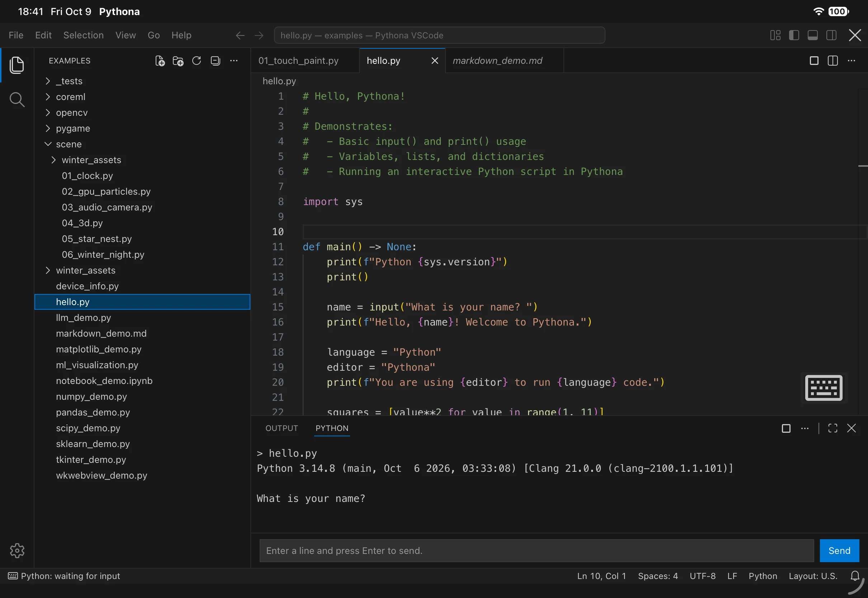The image size is (868, 598).
Task: Close the hello.py editor tab
Action: pyautogui.click(x=435, y=61)
